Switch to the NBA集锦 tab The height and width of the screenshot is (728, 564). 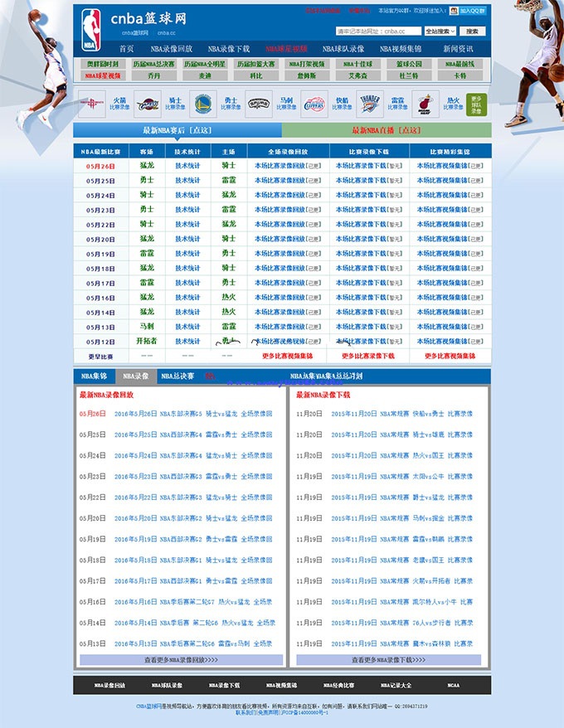(x=93, y=376)
